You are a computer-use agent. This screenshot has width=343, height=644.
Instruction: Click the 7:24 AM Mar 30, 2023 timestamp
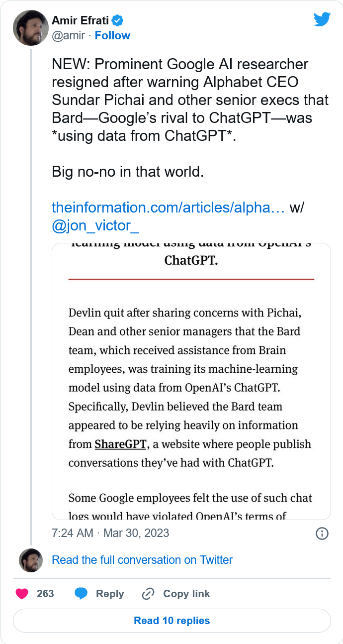coord(110,533)
